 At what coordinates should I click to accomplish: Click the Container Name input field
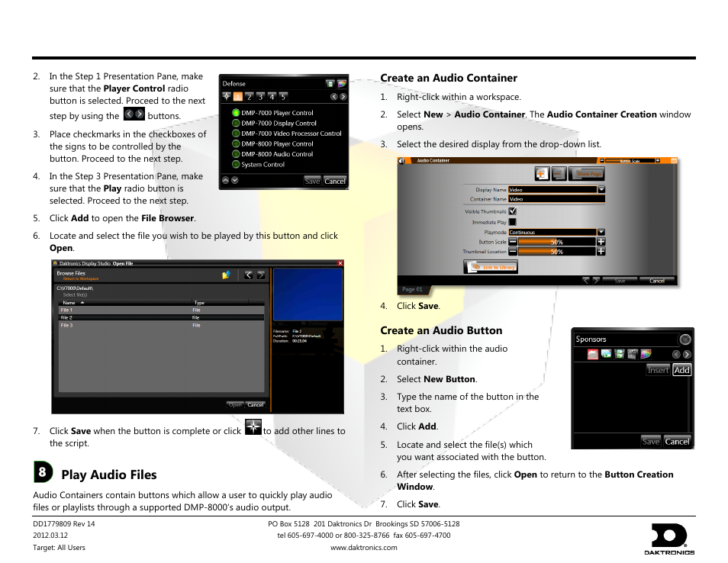556,199
